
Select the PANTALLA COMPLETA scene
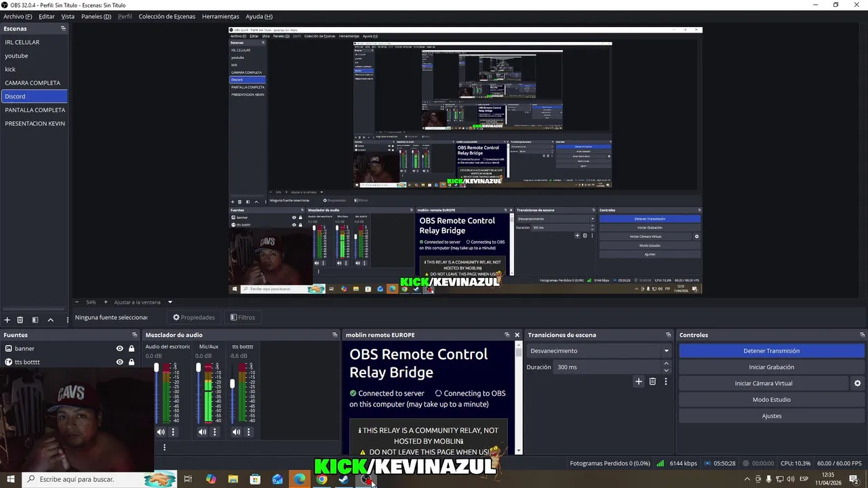click(x=34, y=110)
